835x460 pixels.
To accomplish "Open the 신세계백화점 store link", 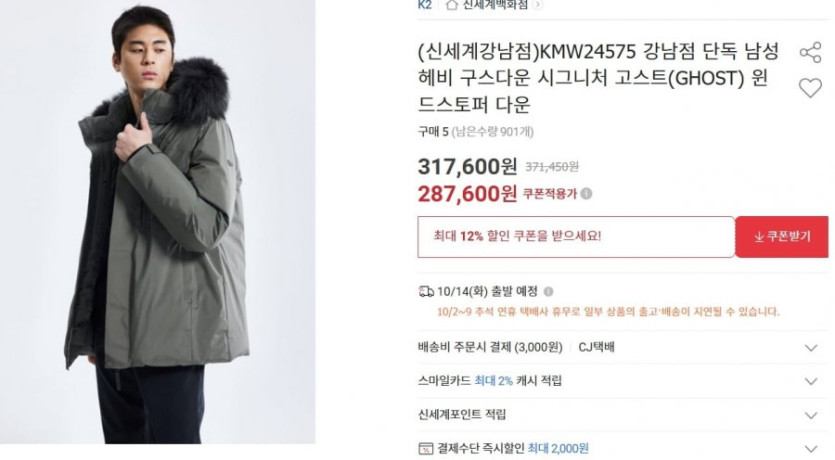I will coord(495,5).
